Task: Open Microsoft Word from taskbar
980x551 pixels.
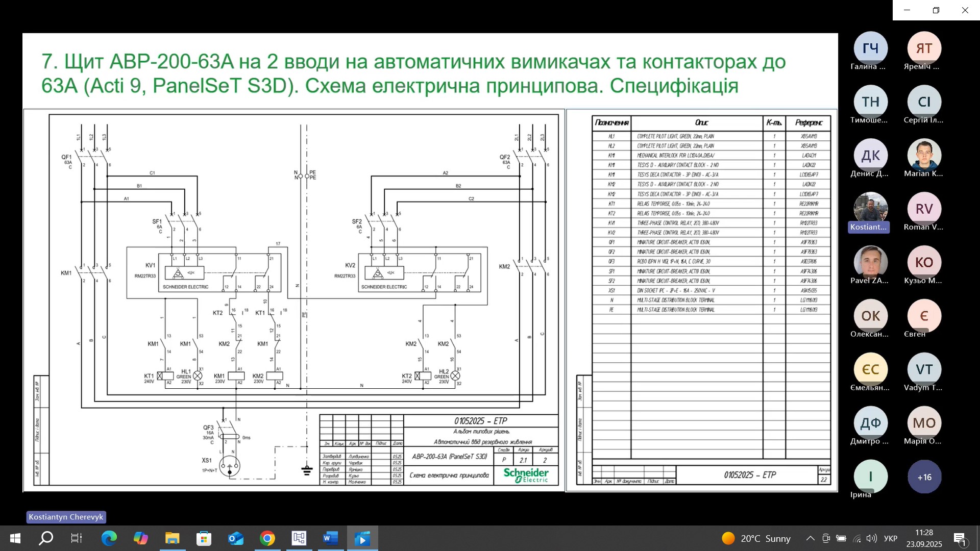Action: point(330,538)
